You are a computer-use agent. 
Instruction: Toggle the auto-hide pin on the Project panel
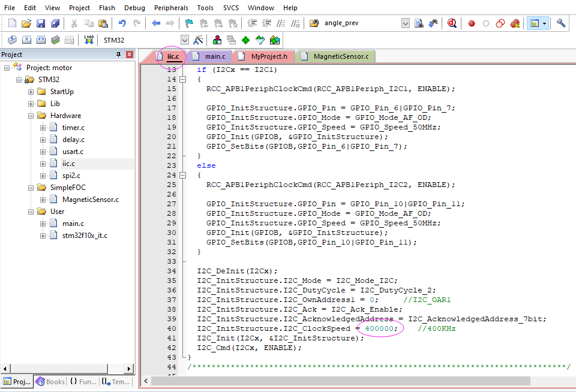(118, 54)
